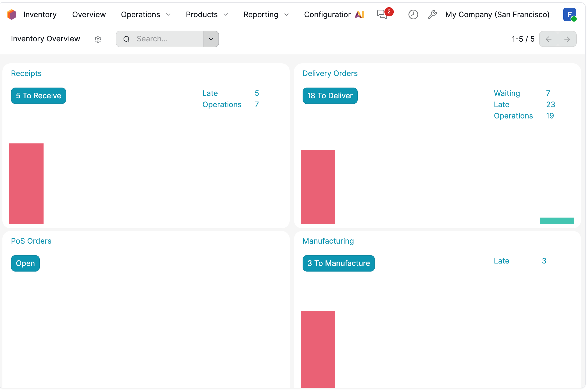Open the Configuration menu
588x390 pixels.
pyautogui.click(x=327, y=15)
